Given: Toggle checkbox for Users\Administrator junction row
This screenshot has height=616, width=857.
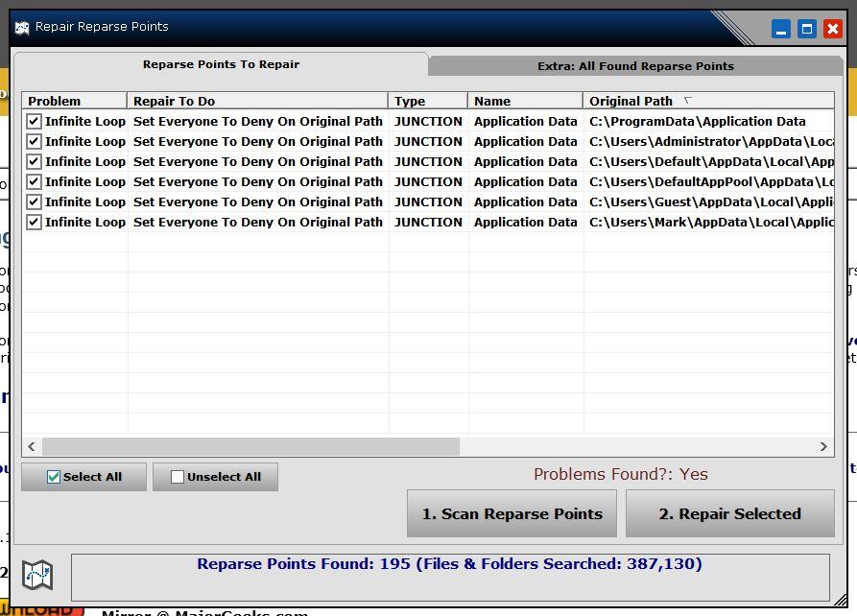Looking at the screenshot, I should tap(35, 141).
